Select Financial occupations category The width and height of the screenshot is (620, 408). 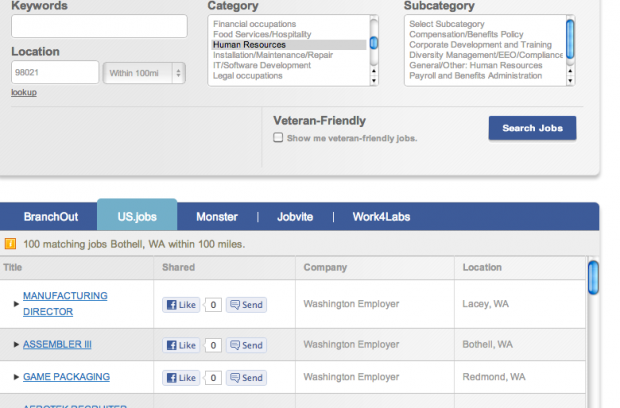coord(254,24)
